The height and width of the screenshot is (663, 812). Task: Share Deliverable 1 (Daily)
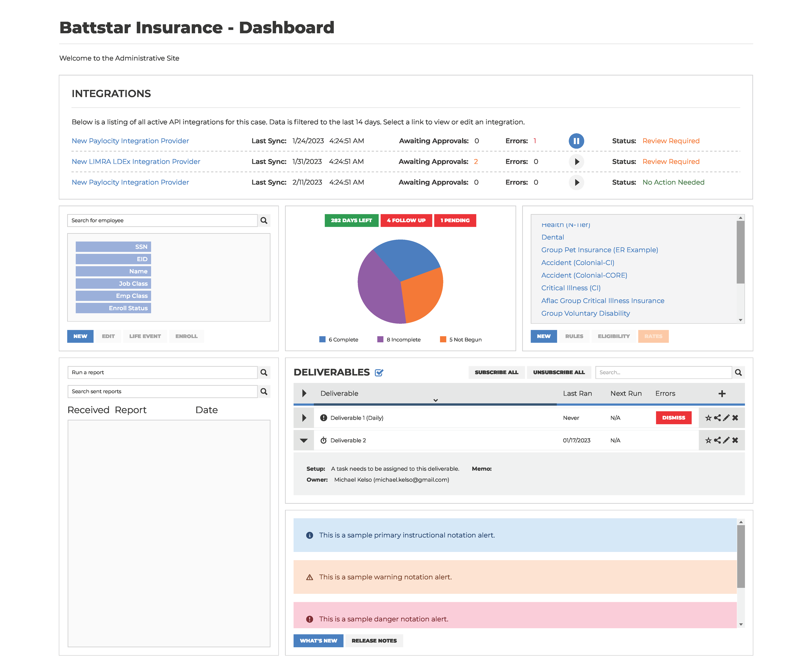pyautogui.click(x=717, y=418)
